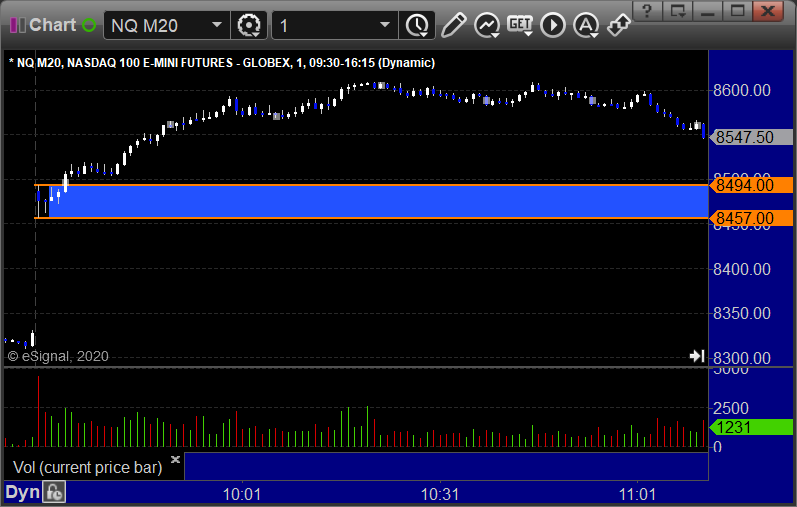Click the pin/link window icon
This screenshot has width=797, height=507.
click(619, 25)
